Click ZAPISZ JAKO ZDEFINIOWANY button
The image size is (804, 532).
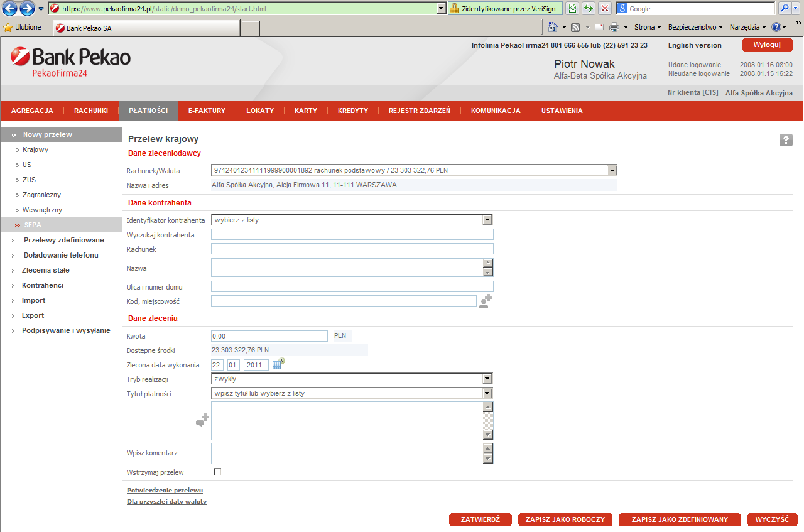click(x=680, y=519)
